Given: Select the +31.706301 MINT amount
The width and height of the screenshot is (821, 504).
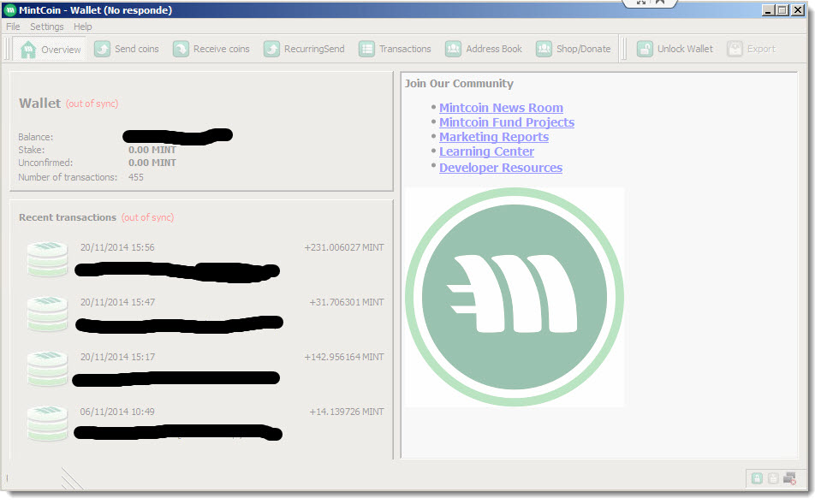Looking at the screenshot, I should 347,303.
